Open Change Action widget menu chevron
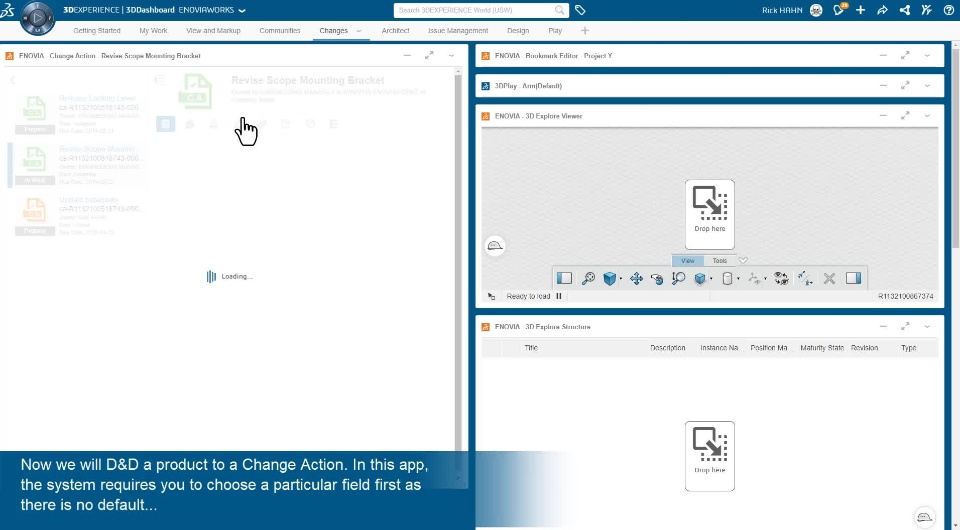The height and width of the screenshot is (530, 960). [x=451, y=56]
